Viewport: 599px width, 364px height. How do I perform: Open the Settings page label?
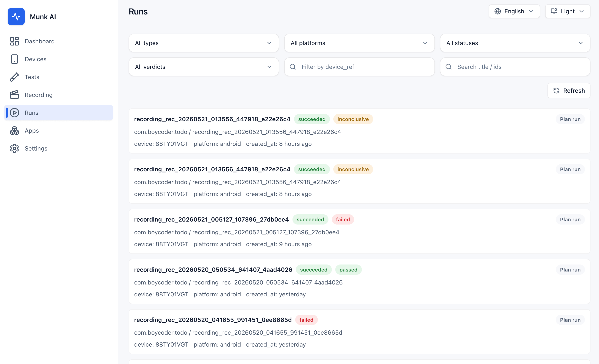(x=36, y=148)
